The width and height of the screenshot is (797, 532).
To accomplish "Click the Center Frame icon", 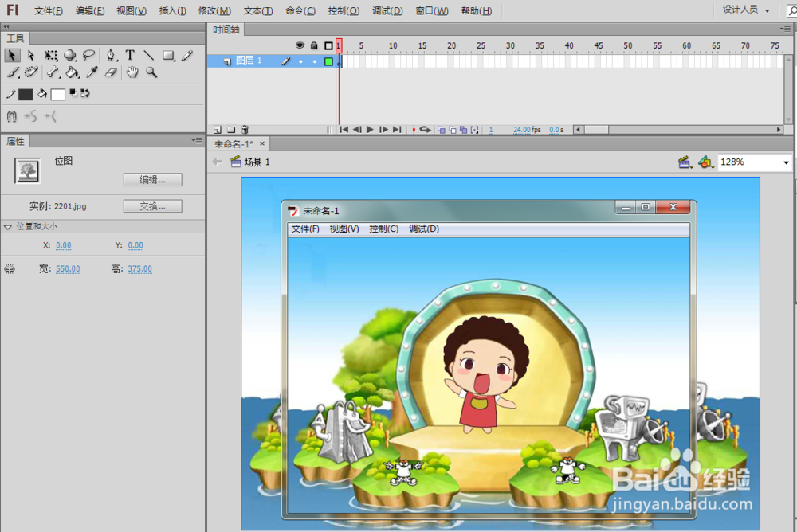I will (x=414, y=130).
